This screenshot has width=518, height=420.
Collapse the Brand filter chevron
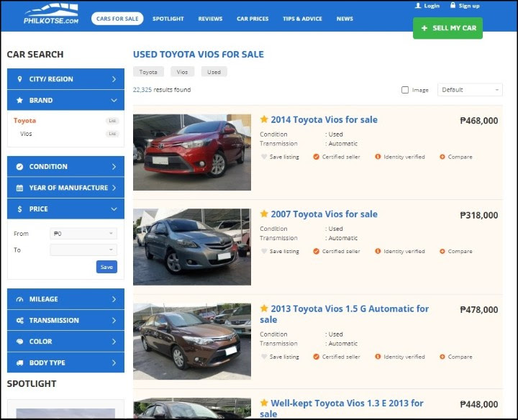tap(114, 100)
